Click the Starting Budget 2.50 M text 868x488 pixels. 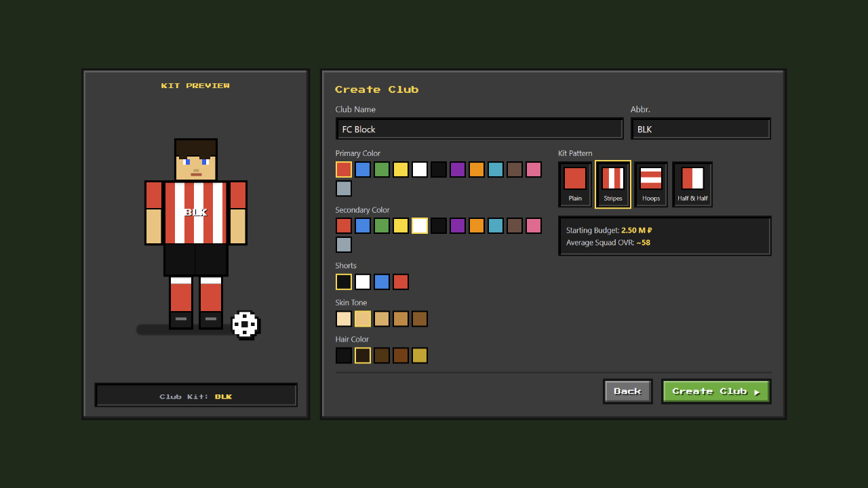[x=609, y=230]
